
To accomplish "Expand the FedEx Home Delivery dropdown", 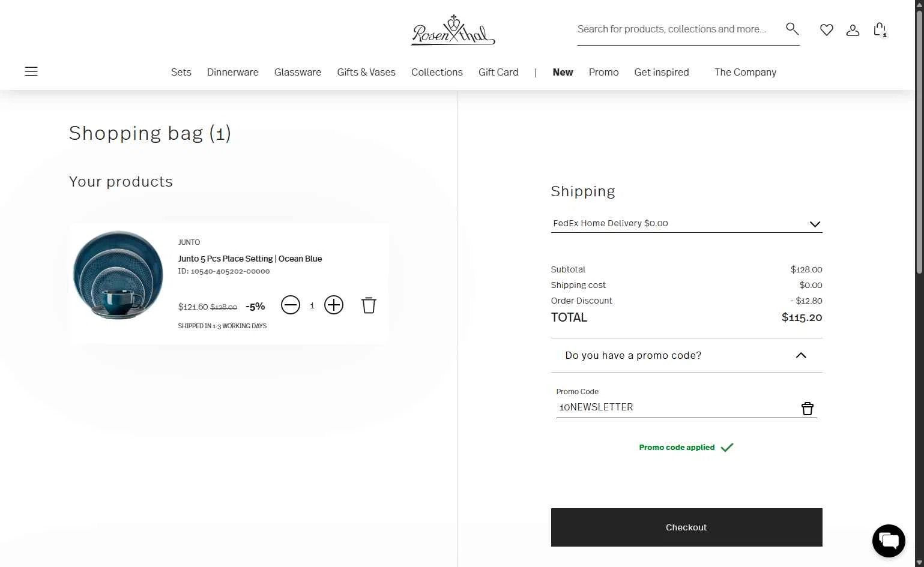I will 686,223.
